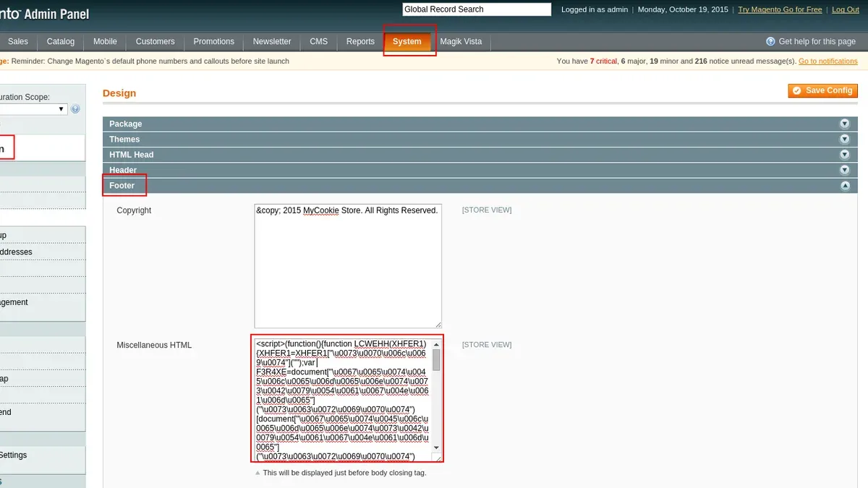This screenshot has height=488, width=868.
Task: Click the Magento Admin Panel logo
Action: (x=44, y=13)
